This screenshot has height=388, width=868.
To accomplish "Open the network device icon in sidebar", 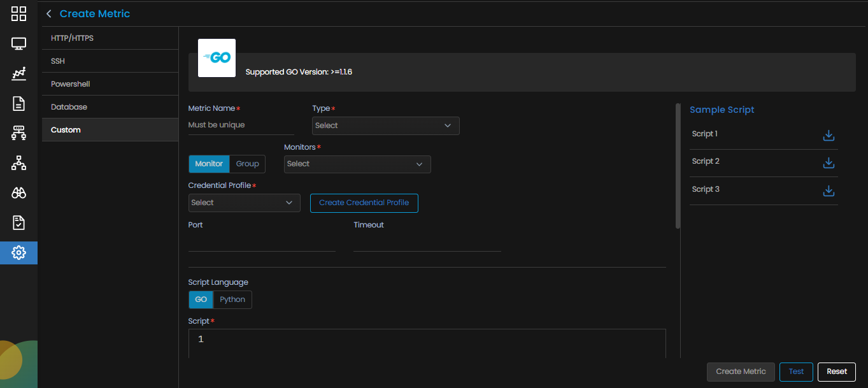I will point(18,133).
